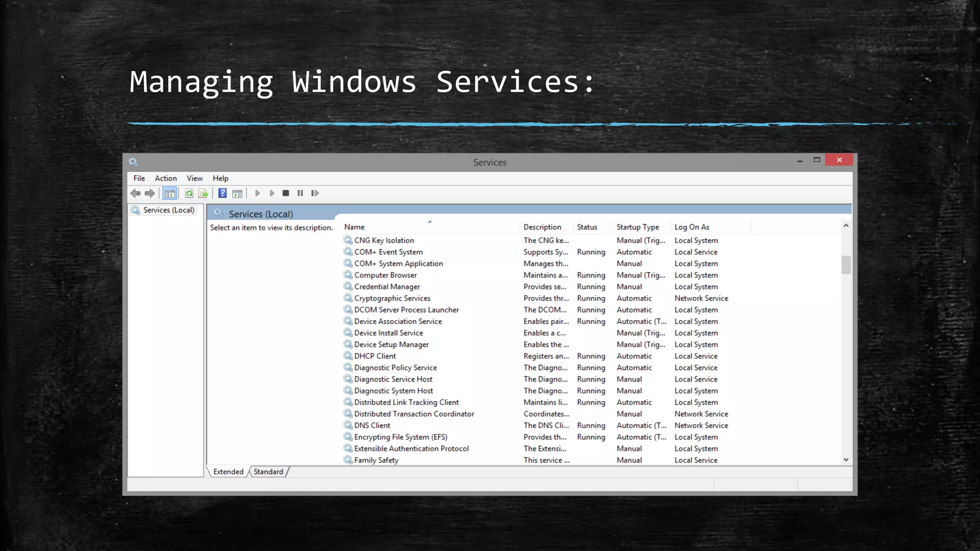The image size is (980, 551).
Task: Toggle Show/Hide Console Tree icon
Action: point(170,193)
